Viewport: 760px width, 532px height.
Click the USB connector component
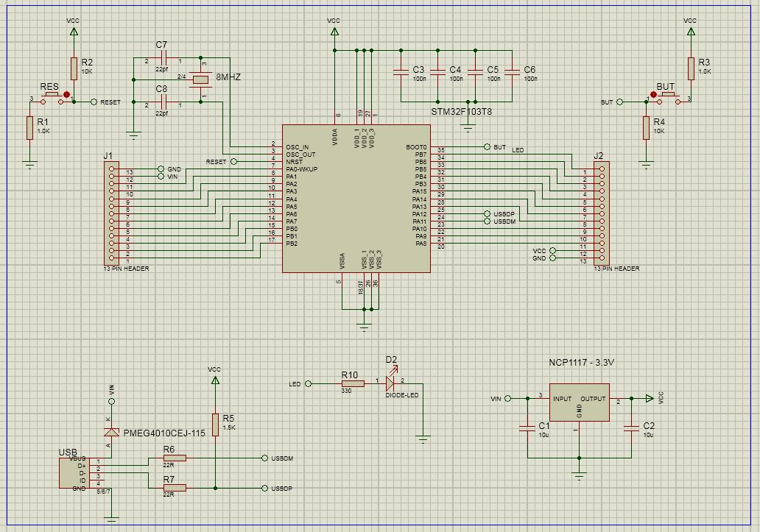[73, 472]
